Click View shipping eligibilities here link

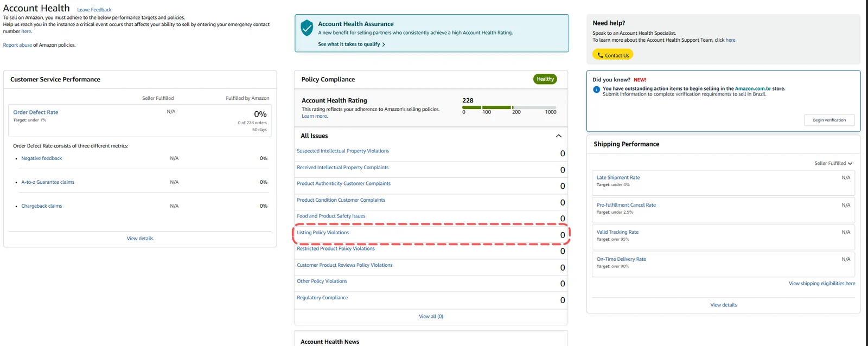pos(822,284)
